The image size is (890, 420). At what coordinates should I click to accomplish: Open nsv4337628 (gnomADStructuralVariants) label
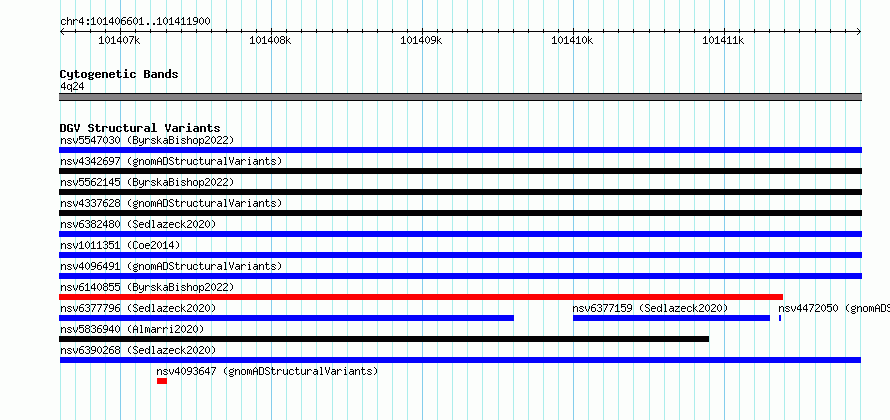[x=171, y=203]
